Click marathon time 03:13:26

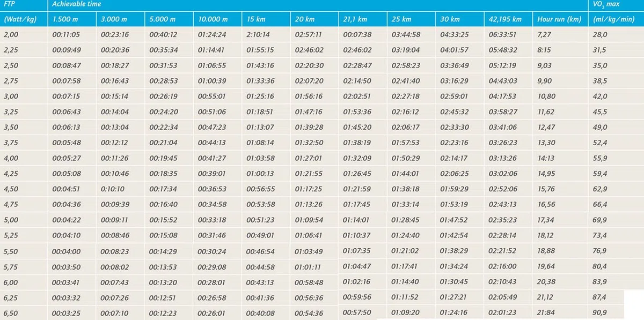click(x=503, y=158)
